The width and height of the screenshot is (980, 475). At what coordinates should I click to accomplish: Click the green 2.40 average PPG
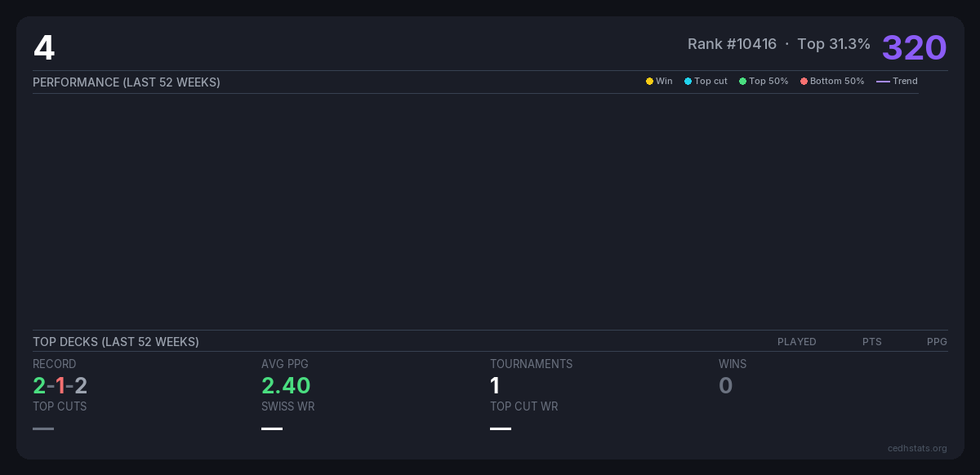(x=286, y=385)
